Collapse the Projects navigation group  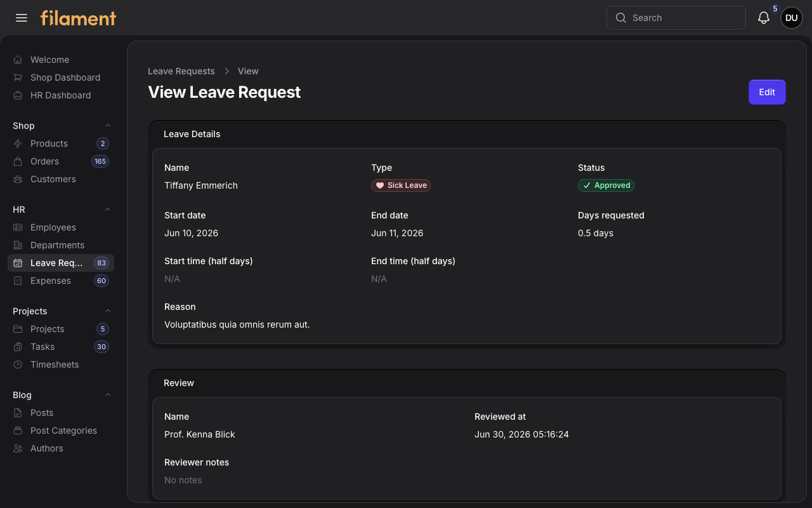[108, 311]
